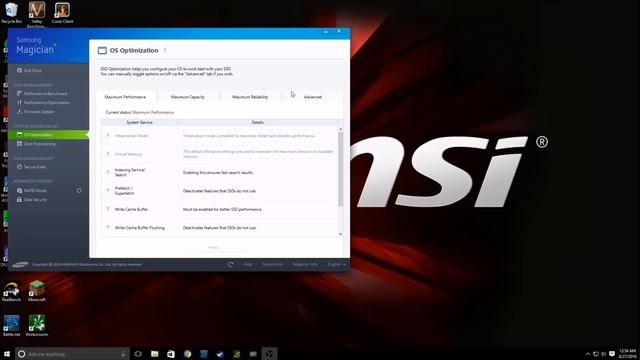Open the volume control in system tray
Image resolution: width=640 pixels, height=360 pixels.
(603, 354)
